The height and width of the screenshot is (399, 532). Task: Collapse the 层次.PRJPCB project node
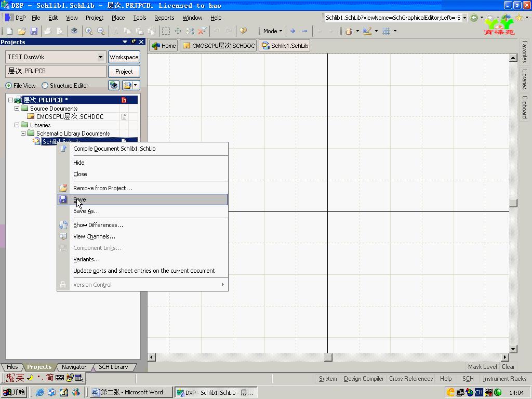10,100
